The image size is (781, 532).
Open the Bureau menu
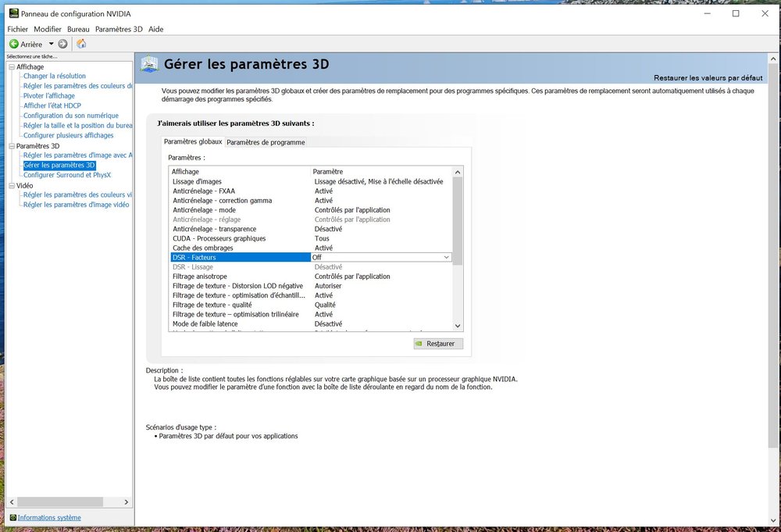[x=78, y=29]
